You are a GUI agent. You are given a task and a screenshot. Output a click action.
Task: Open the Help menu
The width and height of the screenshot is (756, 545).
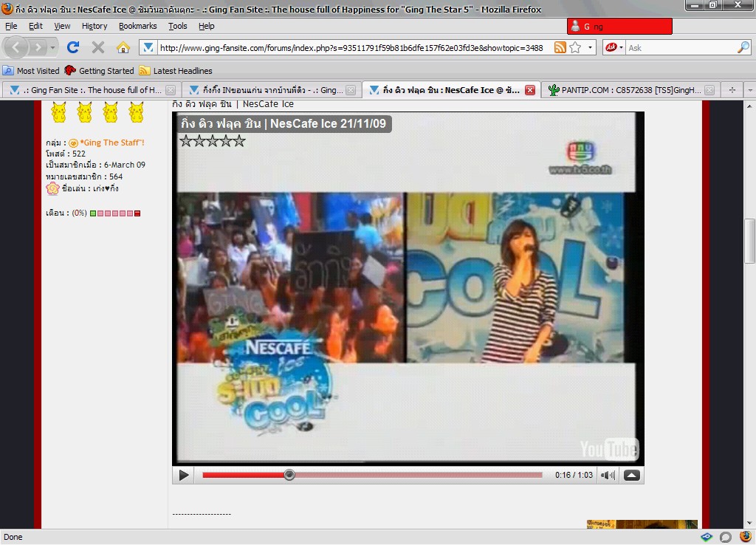[207, 26]
